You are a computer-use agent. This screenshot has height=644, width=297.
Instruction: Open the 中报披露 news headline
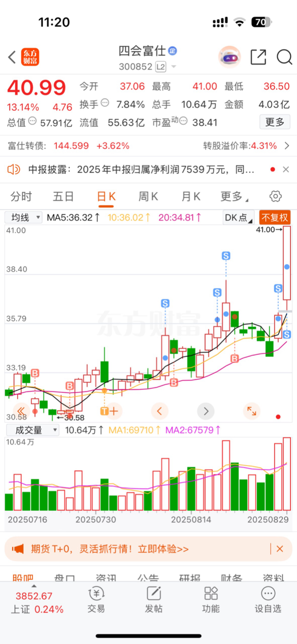pos(141,169)
